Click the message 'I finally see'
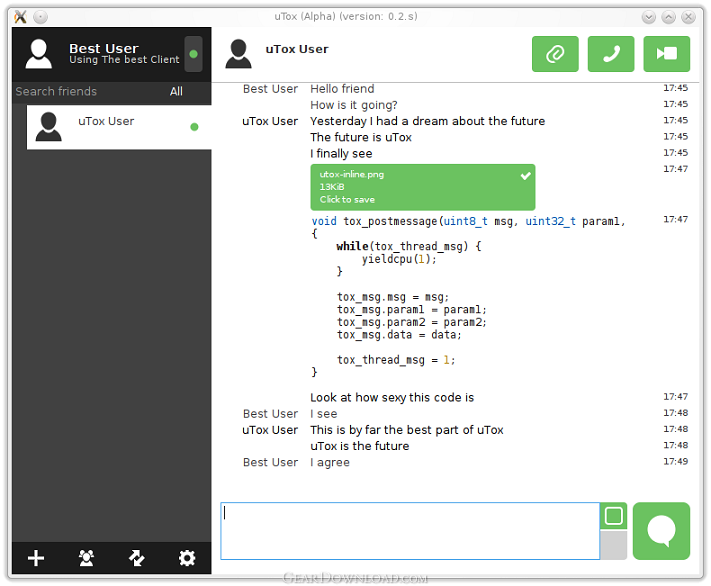Screen dimensions: 711x586 coord(341,154)
